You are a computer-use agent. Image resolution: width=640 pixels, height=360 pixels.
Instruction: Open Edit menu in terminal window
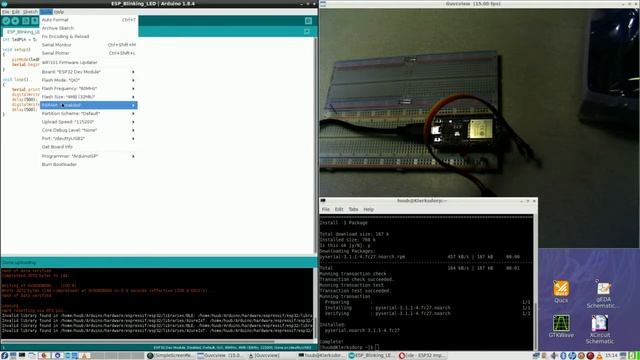[x=339, y=209]
